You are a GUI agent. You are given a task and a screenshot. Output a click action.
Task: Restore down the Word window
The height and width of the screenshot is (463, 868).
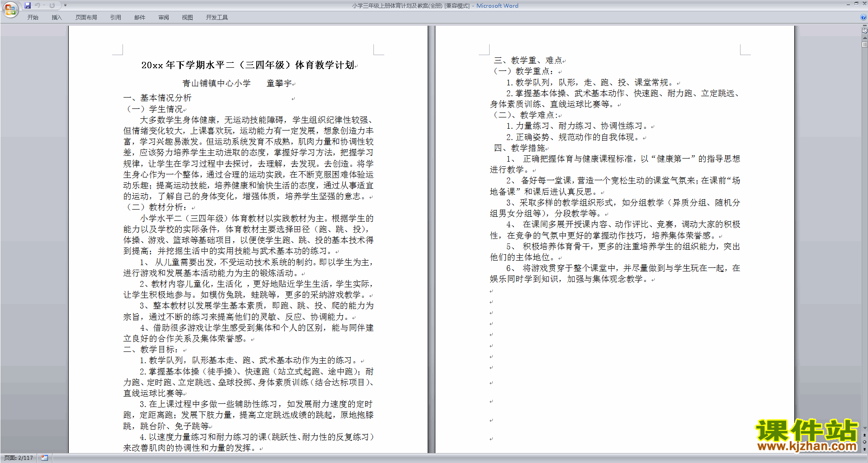point(856,4)
